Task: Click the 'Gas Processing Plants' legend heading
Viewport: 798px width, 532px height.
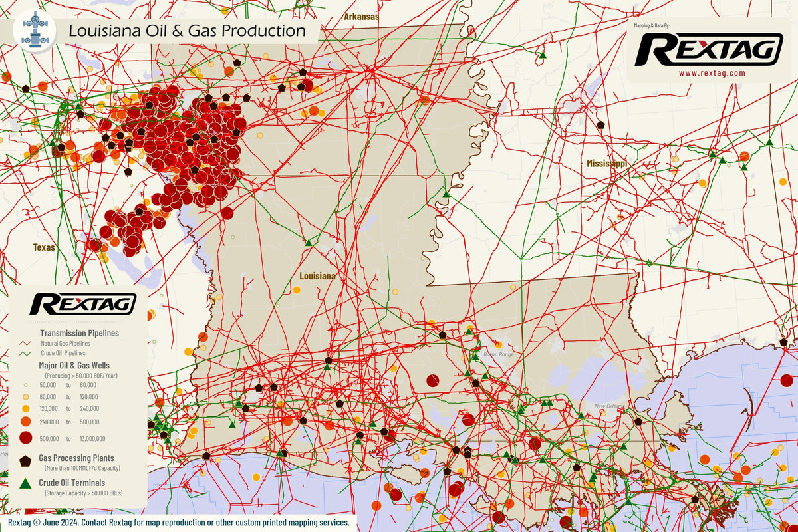Action: (x=76, y=458)
